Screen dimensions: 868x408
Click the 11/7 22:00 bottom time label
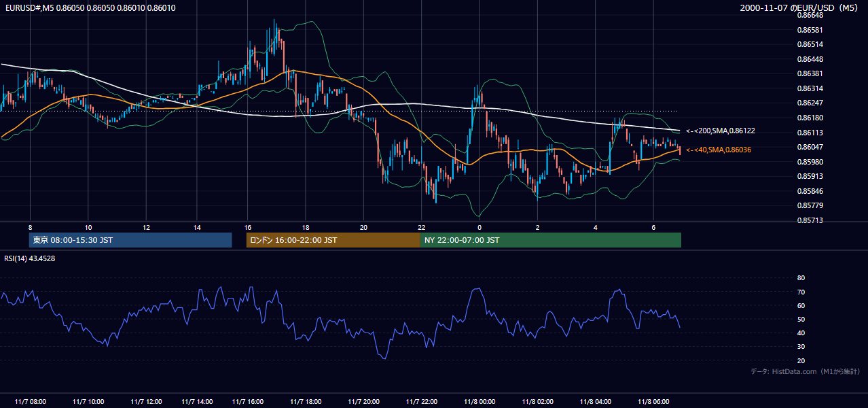pos(422,402)
